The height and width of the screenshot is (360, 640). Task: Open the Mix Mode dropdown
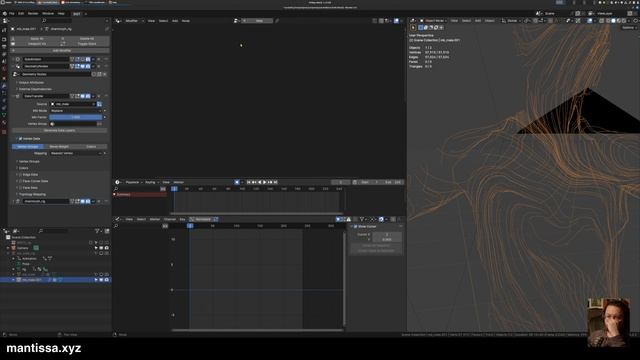76,111
